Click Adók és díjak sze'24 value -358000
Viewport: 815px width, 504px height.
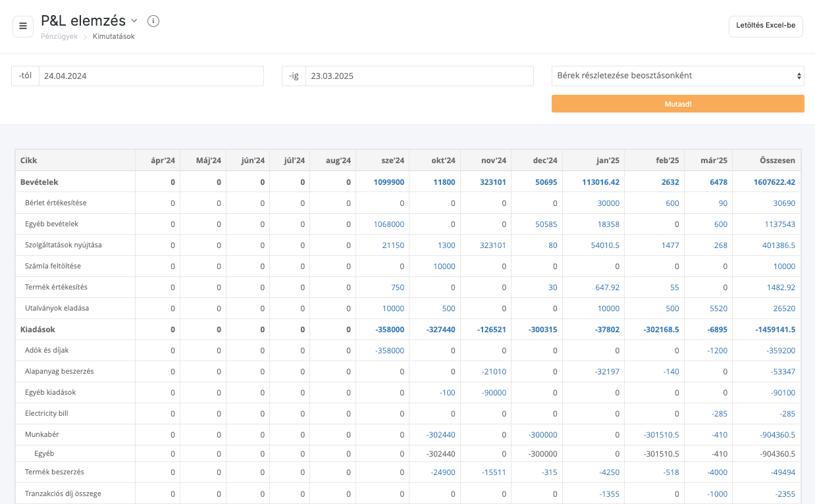click(x=390, y=351)
